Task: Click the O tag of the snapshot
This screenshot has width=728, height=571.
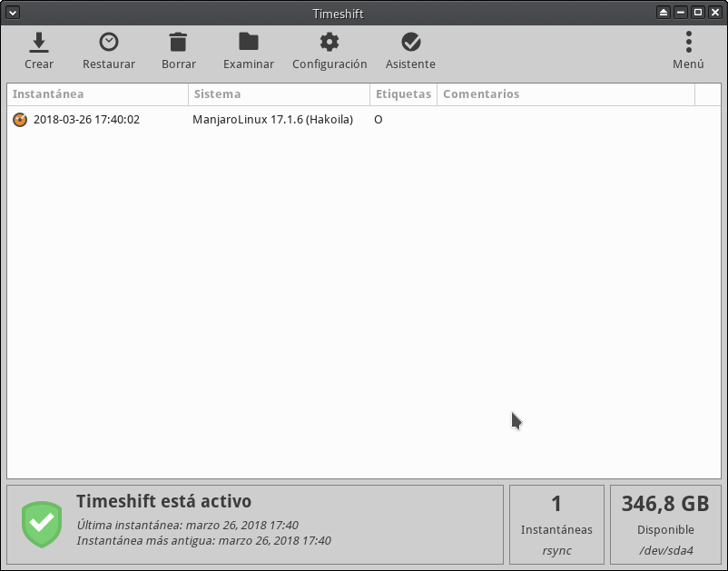Action: (x=379, y=120)
